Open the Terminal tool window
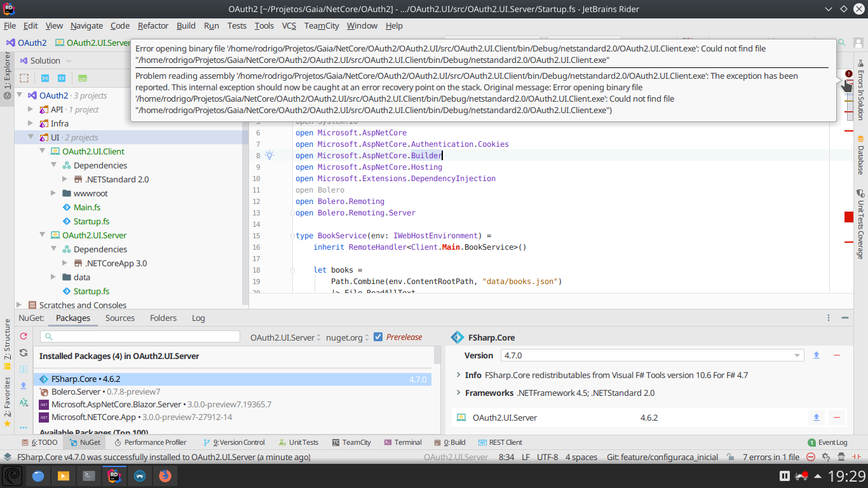Image resolution: width=868 pixels, height=488 pixels. [x=403, y=442]
